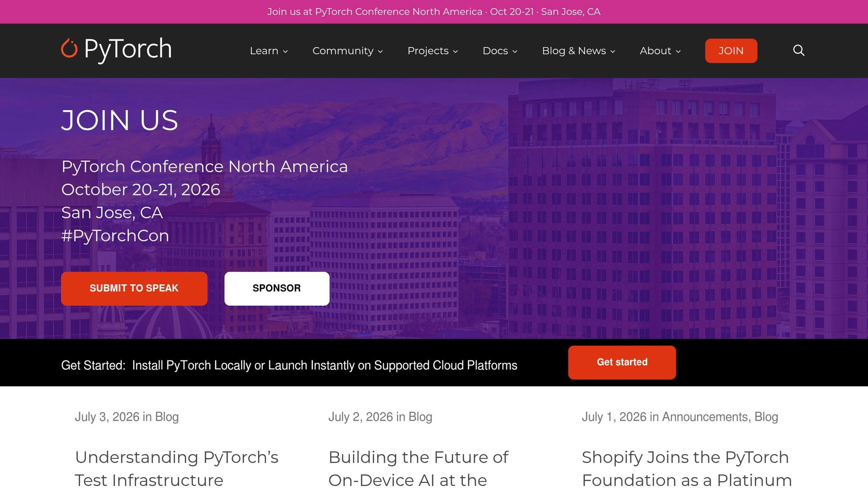The height and width of the screenshot is (488, 868).
Task: Click the Blog category on July 3 post
Action: [x=167, y=417]
